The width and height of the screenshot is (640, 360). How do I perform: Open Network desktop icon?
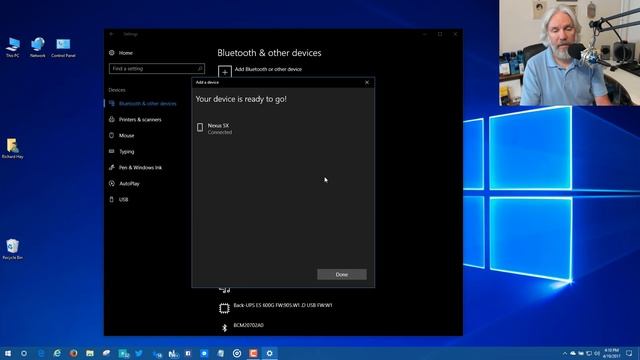tap(38, 47)
